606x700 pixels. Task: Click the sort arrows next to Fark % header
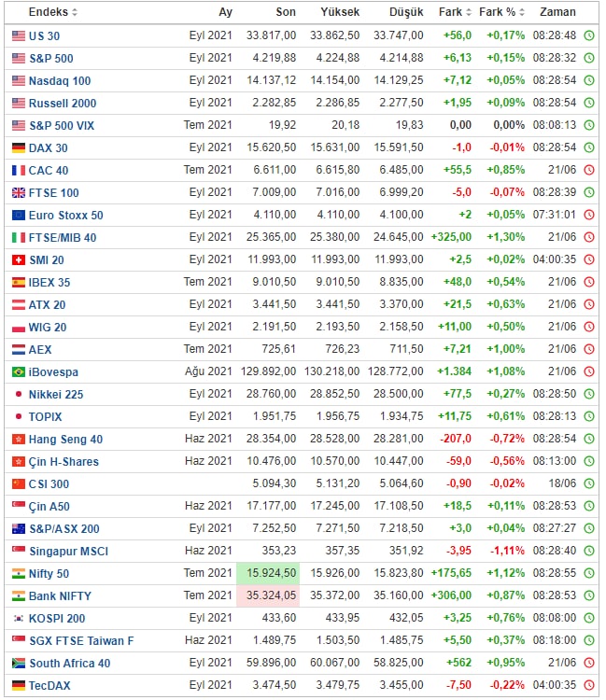point(522,12)
